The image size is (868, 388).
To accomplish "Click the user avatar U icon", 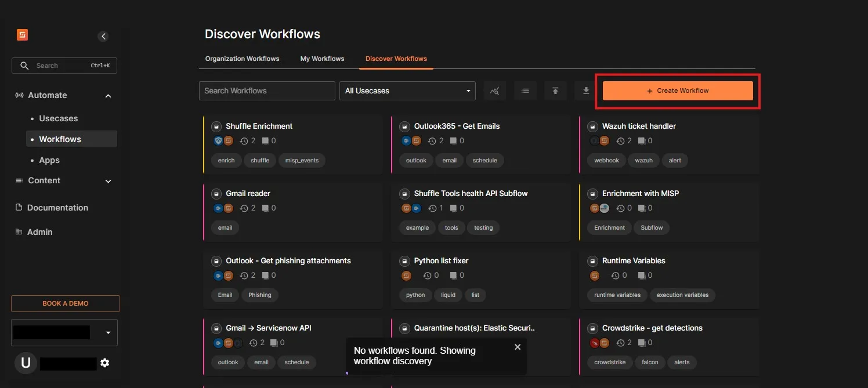I will coord(26,363).
